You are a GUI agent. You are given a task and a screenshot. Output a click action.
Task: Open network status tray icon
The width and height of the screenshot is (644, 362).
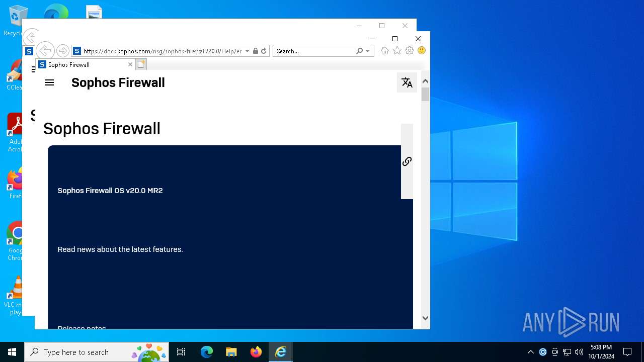[x=567, y=352]
